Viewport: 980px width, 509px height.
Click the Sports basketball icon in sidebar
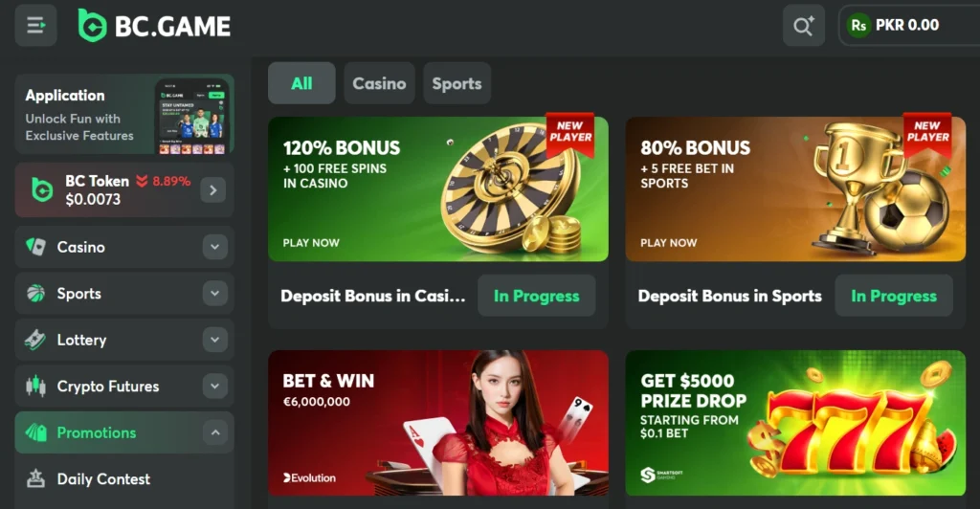tap(35, 293)
